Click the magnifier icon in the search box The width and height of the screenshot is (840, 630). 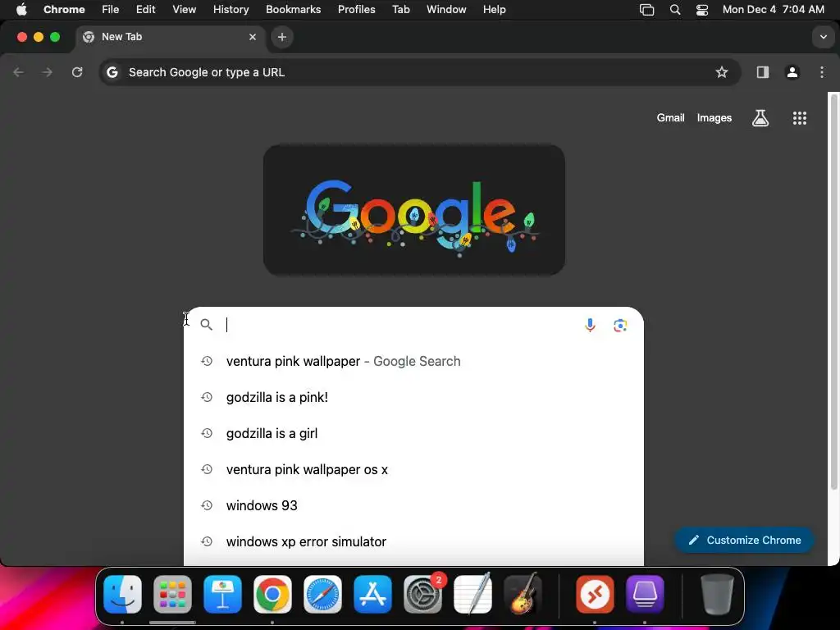coord(206,325)
